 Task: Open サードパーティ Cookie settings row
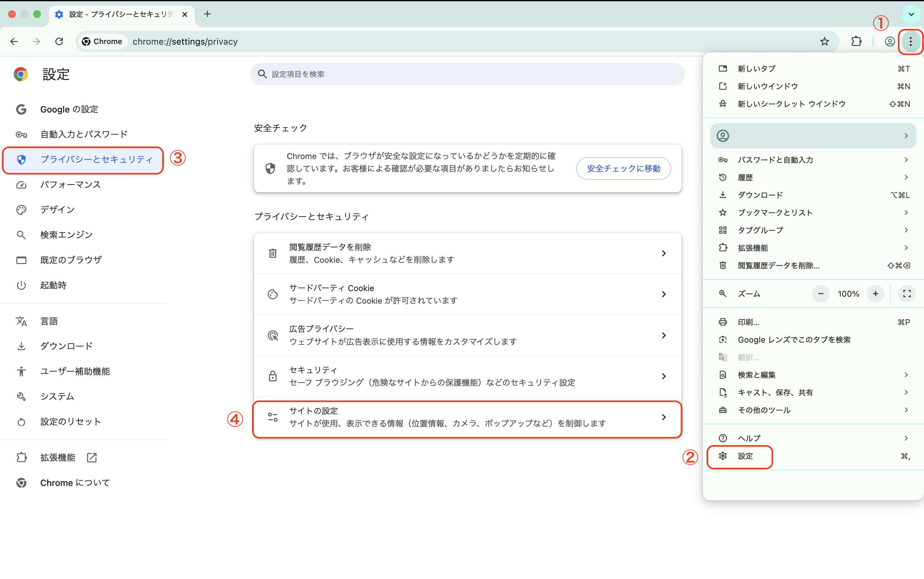(467, 294)
